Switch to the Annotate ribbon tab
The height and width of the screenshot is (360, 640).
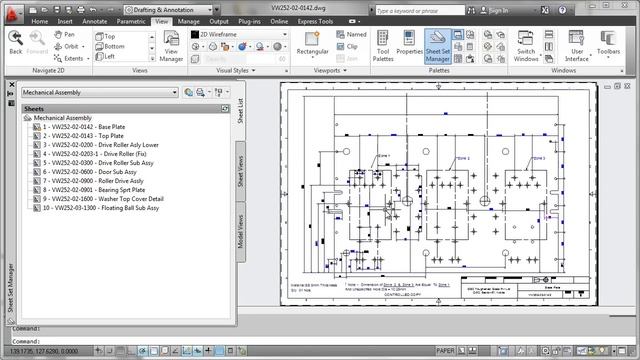pyautogui.click(x=95, y=21)
